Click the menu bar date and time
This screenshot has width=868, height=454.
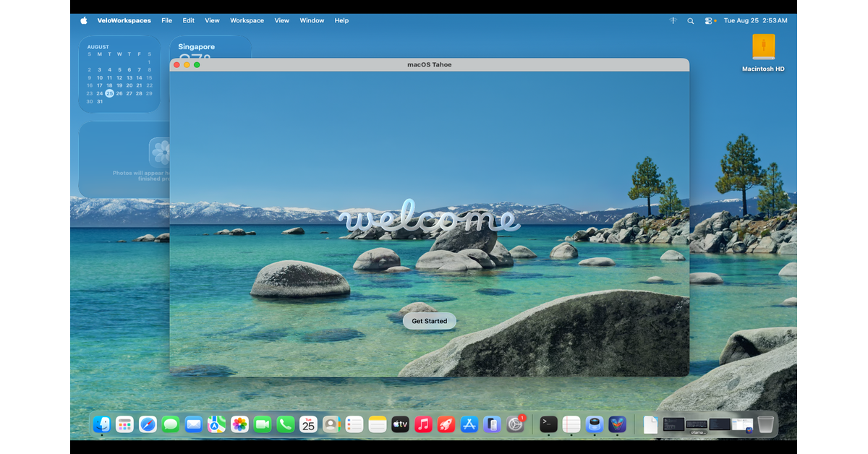(x=755, y=20)
